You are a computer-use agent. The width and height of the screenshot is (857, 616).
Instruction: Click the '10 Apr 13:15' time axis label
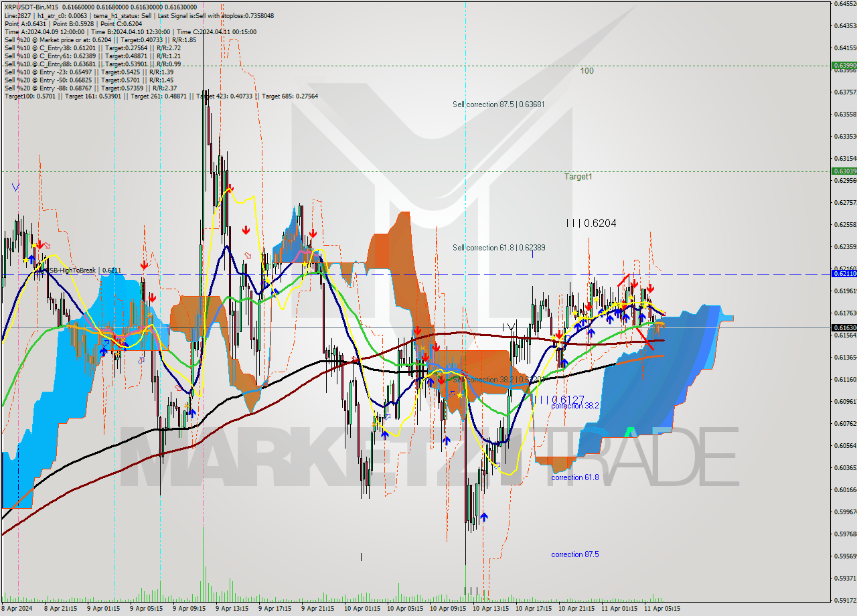491,609
